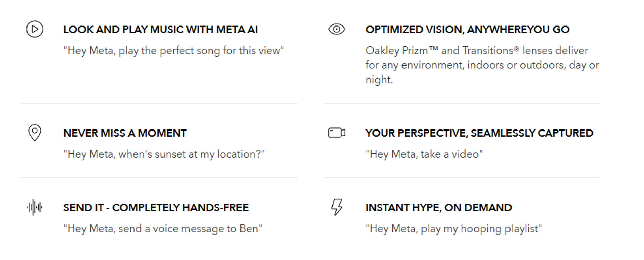Open 'Send It - Completely Hands-Free' heading

click(156, 208)
